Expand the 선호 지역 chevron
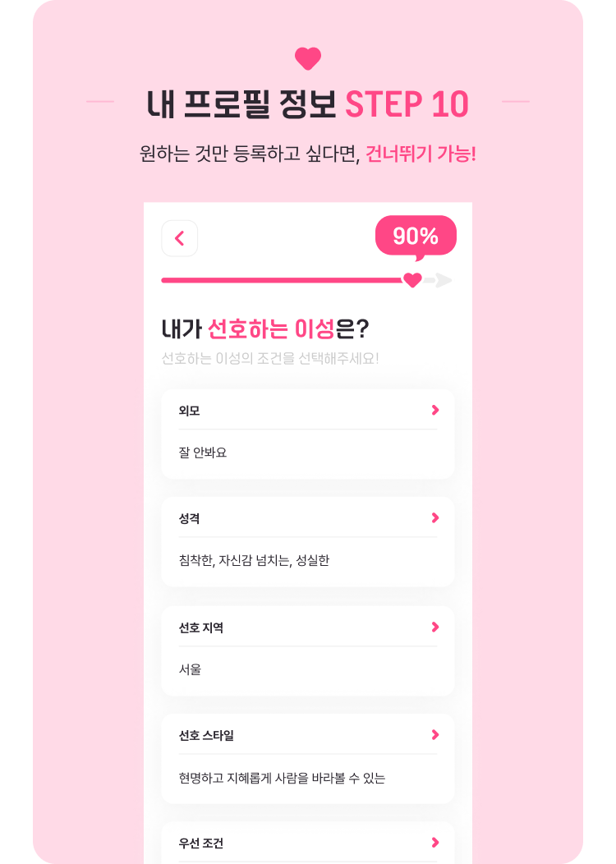The image size is (616, 864). tap(435, 627)
